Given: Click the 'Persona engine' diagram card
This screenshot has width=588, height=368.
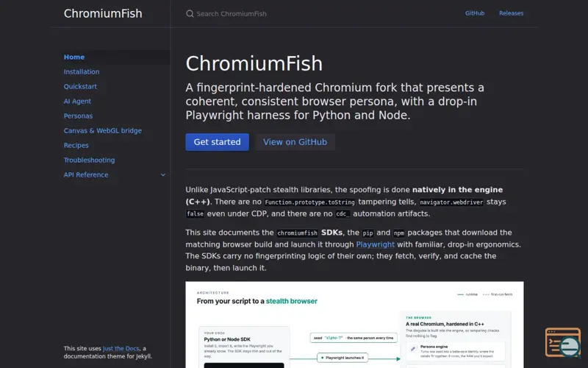Looking at the screenshot, I should pyautogui.click(x=455, y=352).
